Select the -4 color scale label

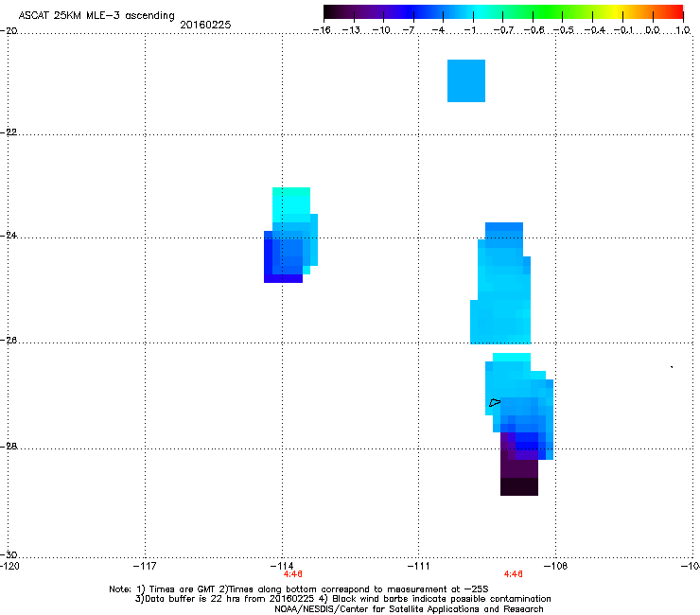[x=439, y=30]
